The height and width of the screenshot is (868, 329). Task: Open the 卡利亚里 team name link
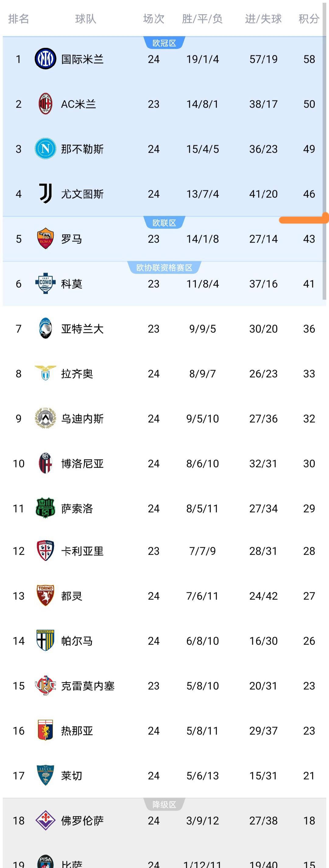[x=82, y=551]
